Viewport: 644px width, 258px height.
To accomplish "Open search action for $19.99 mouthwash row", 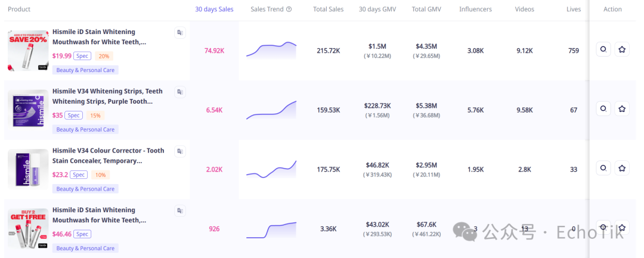I will (x=603, y=49).
